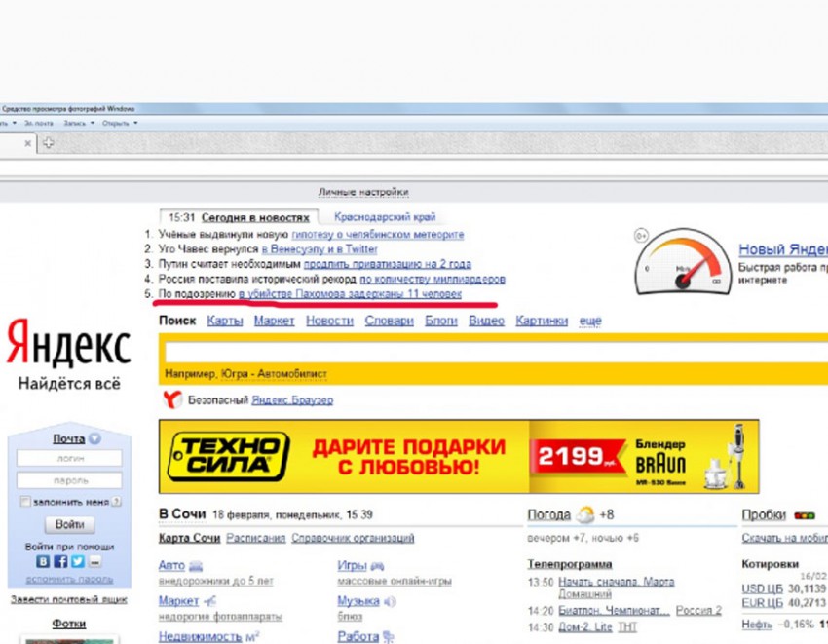Click the Twitter login icon
This screenshot has height=644, width=828.
point(77,562)
